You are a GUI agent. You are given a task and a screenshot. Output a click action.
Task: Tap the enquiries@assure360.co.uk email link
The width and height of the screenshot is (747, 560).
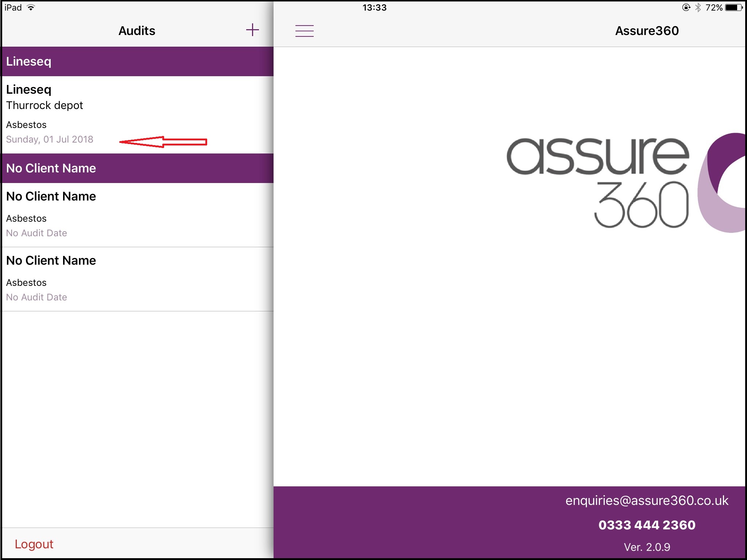coord(646,501)
